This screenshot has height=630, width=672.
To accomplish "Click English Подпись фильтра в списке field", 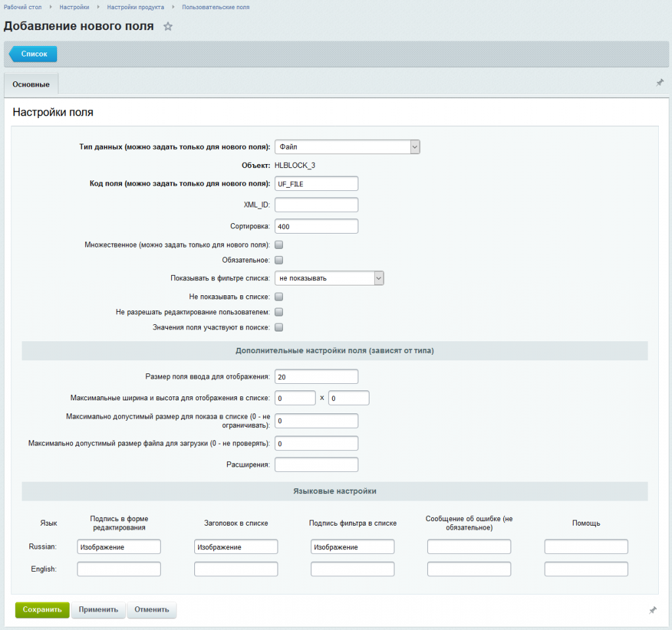I will pyautogui.click(x=352, y=569).
